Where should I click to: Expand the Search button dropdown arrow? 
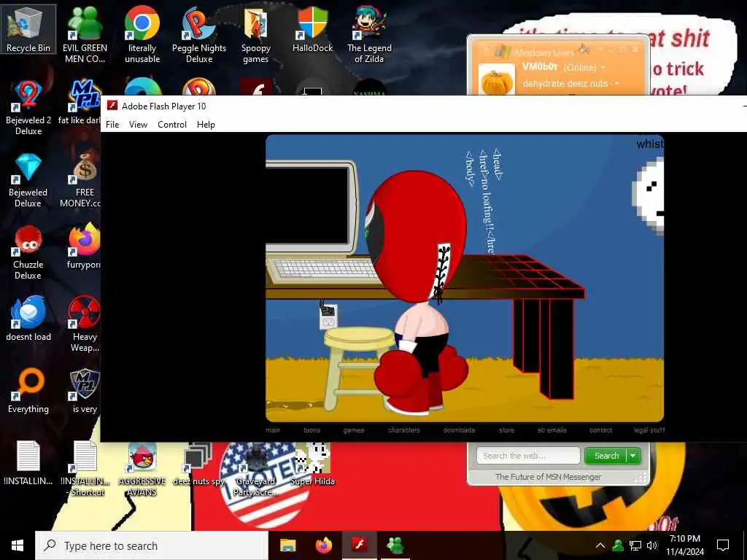pyautogui.click(x=633, y=456)
